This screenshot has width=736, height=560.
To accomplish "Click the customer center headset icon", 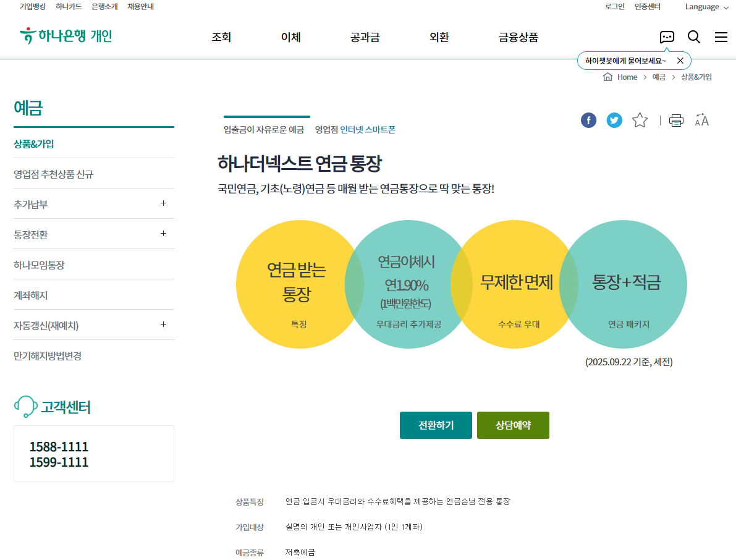I will [x=25, y=407].
